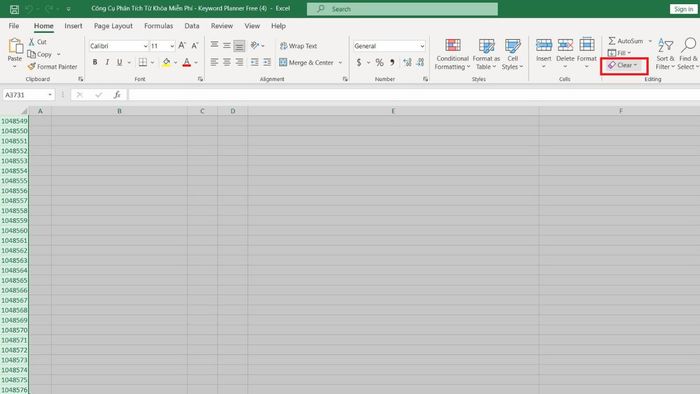This screenshot has width=700, height=394.
Task: Decrease decimal places
Action: point(420,62)
